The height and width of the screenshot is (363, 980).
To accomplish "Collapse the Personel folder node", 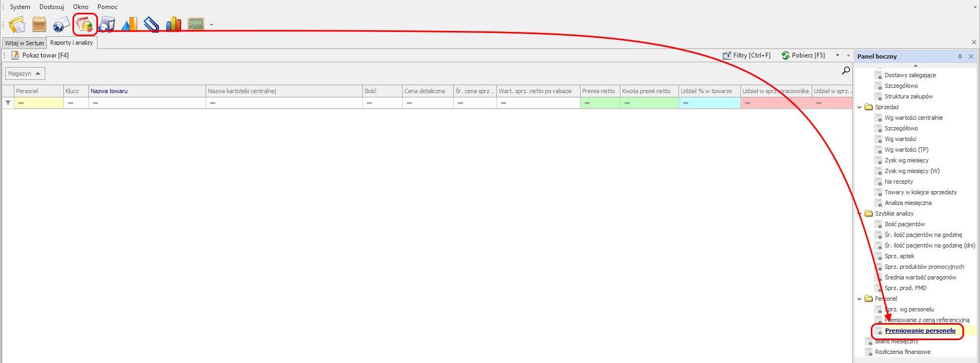I will pyautogui.click(x=859, y=299).
